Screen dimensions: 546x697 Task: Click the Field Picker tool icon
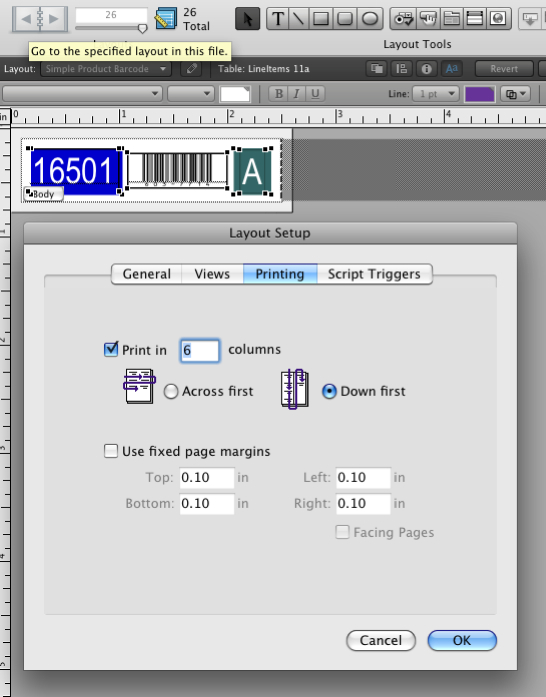[x=530, y=19]
